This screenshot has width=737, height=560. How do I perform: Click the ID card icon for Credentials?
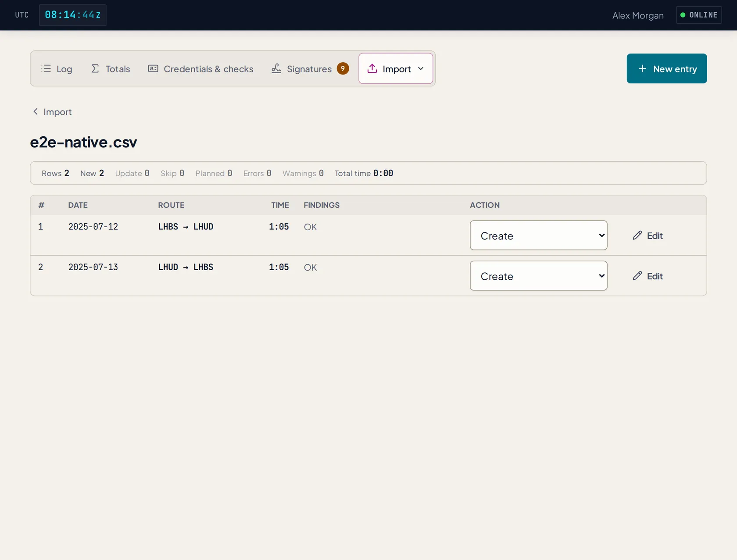(x=153, y=68)
